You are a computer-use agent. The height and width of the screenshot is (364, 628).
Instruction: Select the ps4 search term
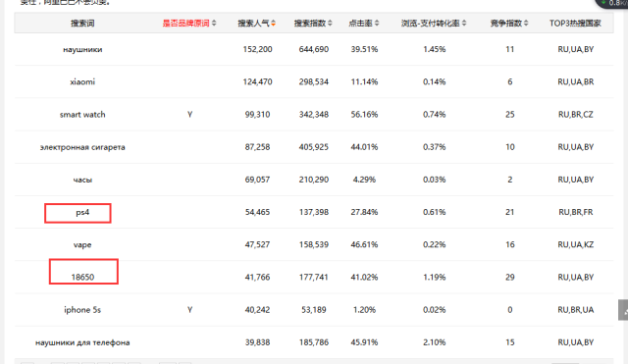point(82,212)
